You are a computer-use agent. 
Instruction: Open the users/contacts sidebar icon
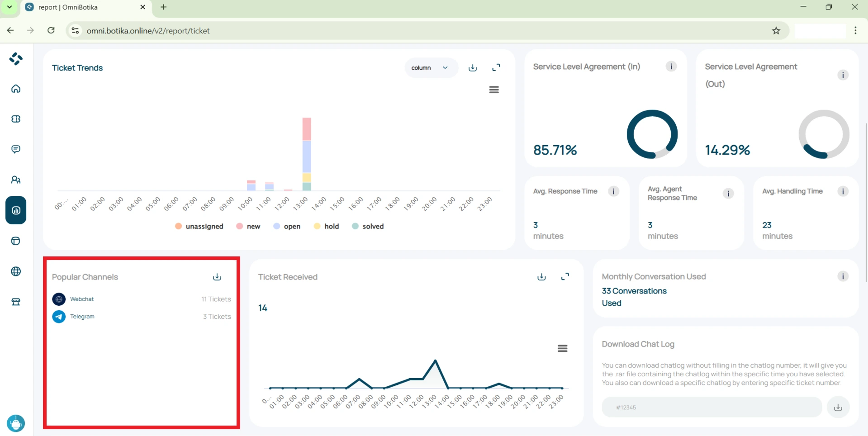(16, 180)
